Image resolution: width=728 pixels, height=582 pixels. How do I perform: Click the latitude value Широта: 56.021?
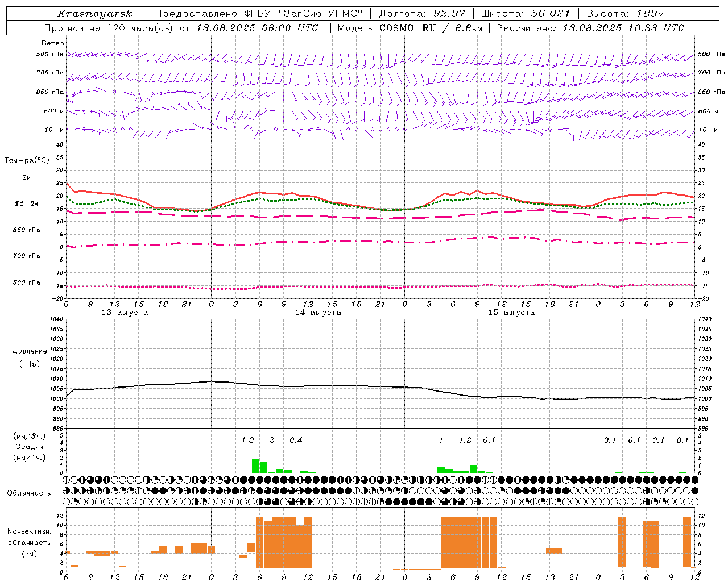(x=526, y=14)
